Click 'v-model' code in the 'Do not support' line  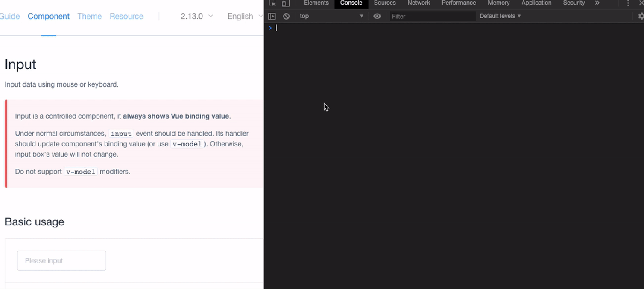80,172
